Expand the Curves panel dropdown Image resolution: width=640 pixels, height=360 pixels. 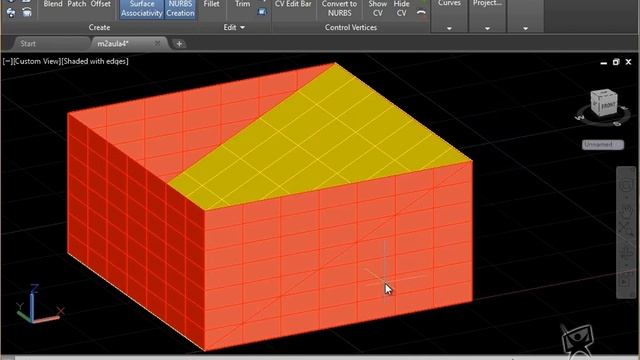[x=449, y=29]
